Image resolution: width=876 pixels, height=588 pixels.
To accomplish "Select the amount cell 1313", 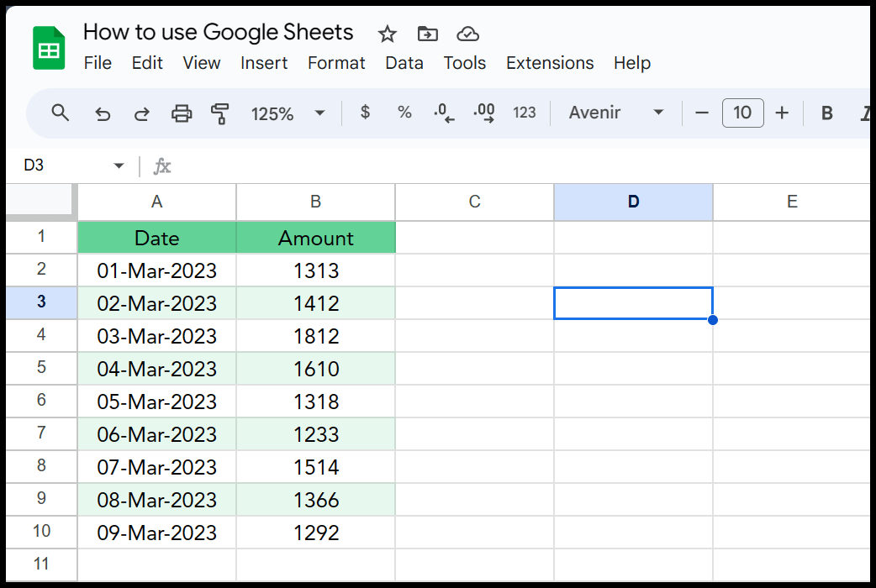I will tap(315, 270).
